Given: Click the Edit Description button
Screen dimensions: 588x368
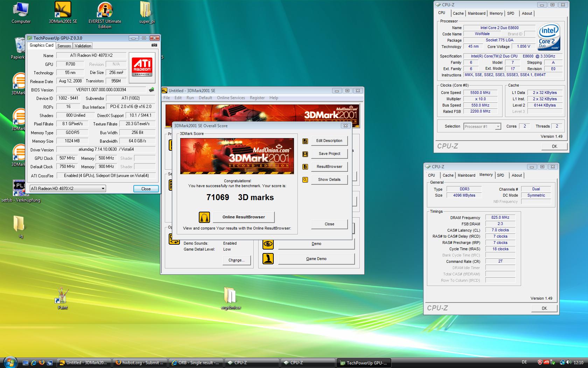Looking at the screenshot, I should 329,141.
